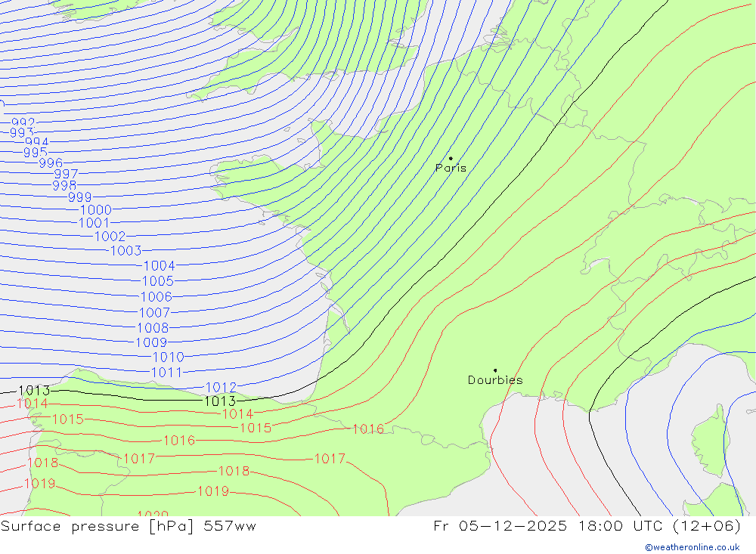Click the Dourbies city label

tap(495, 380)
